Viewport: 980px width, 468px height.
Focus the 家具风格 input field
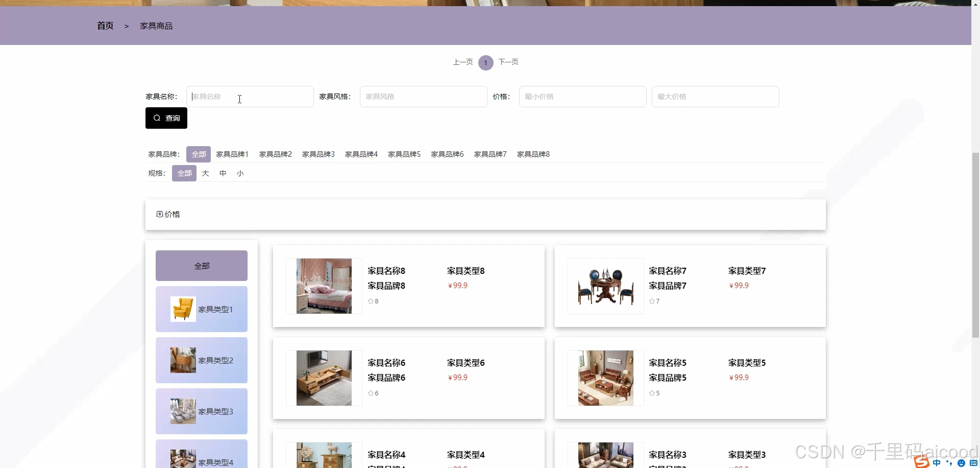[424, 97]
